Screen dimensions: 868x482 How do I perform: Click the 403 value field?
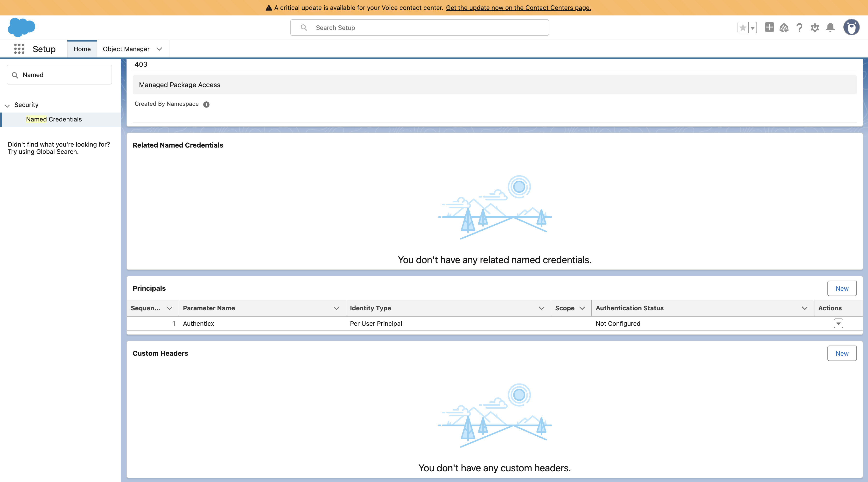pyautogui.click(x=494, y=64)
